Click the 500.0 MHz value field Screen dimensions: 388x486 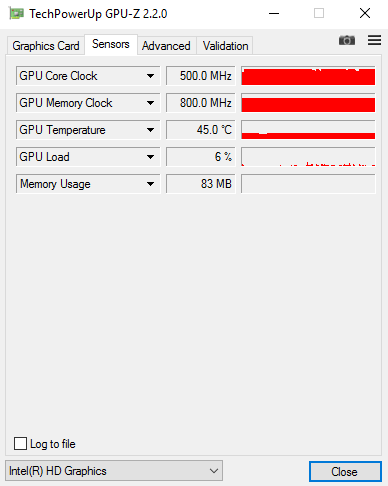tap(201, 76)
